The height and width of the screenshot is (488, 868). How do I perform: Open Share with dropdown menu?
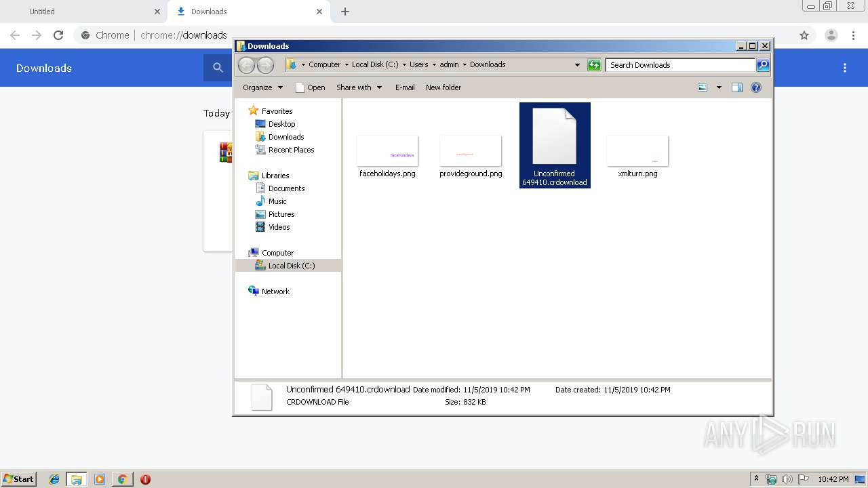point(359,87)
